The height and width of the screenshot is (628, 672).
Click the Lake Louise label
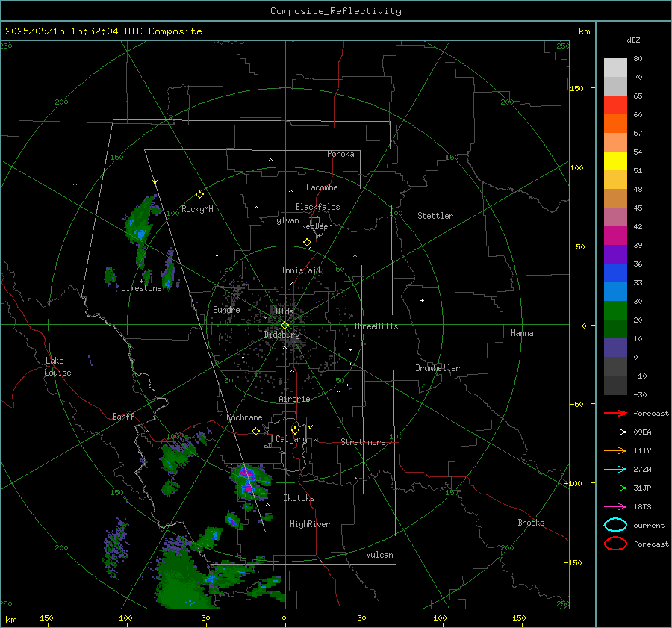point(57,367)
